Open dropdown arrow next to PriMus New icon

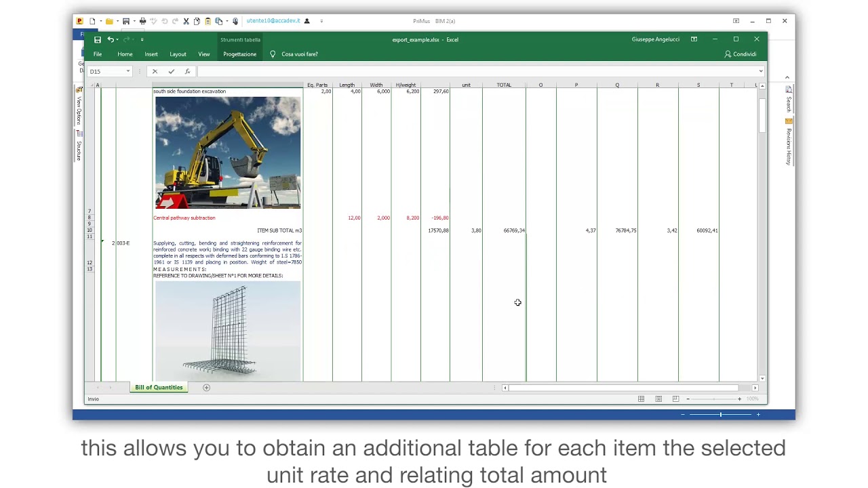point(100,21)
